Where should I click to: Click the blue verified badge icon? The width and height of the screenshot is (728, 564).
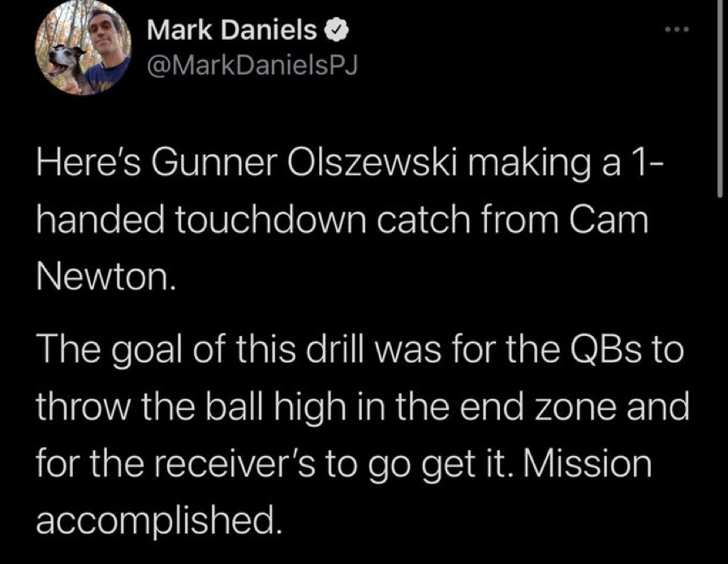[x=335, y=32]
